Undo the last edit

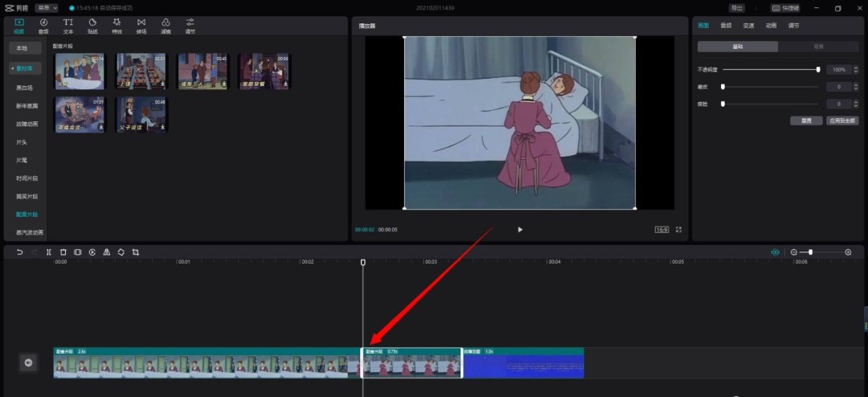pos(20,252)
